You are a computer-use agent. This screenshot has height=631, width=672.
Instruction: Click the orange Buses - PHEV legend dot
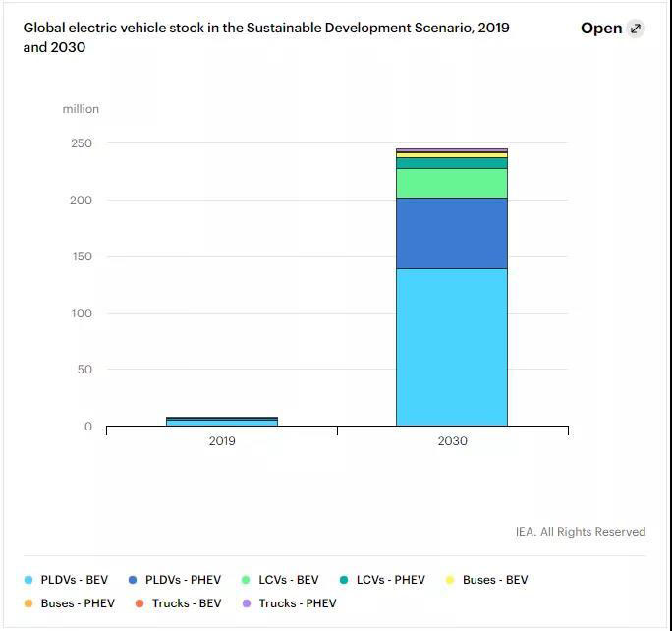(x=28, y=603)
